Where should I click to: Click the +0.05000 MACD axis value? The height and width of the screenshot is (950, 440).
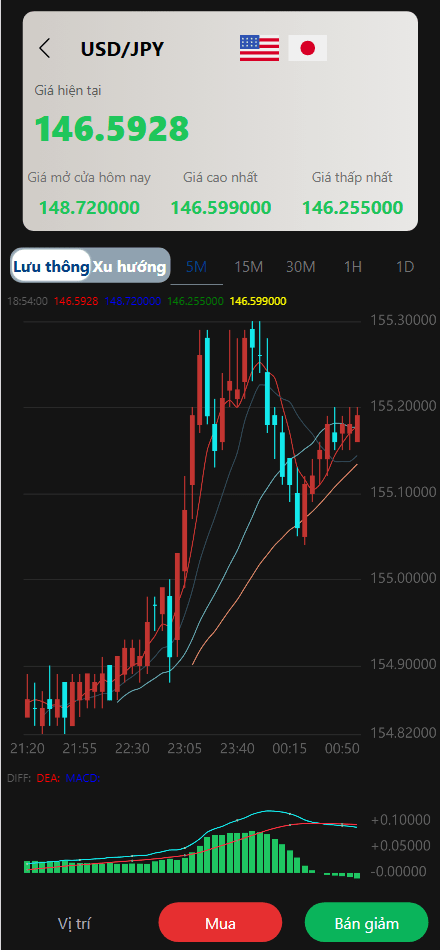point(399,846)
